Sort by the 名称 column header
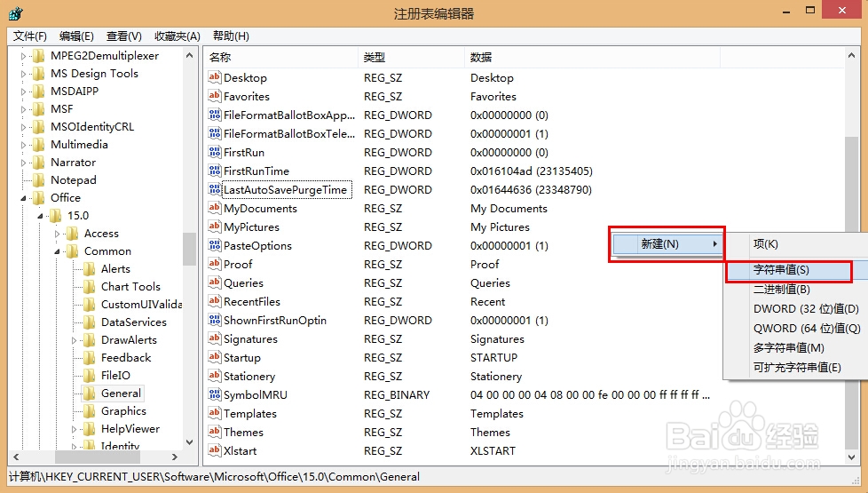This screenshot has height=493, width=868. [x=281, y=57]
